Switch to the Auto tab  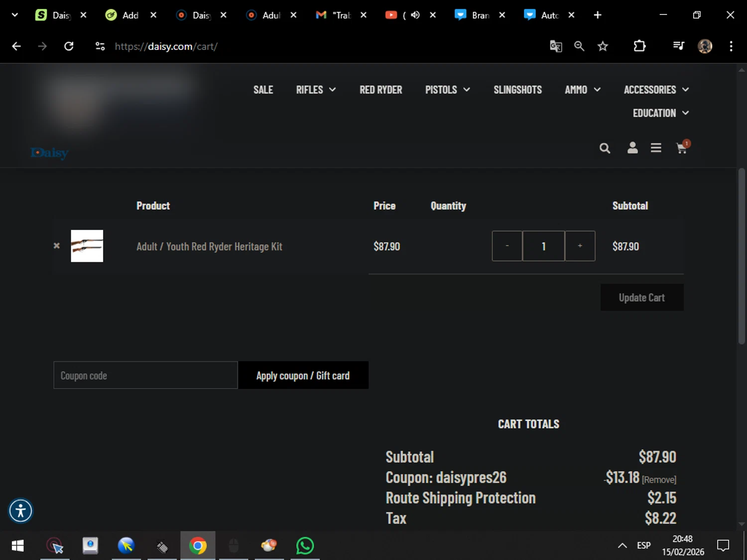[542, 15]
